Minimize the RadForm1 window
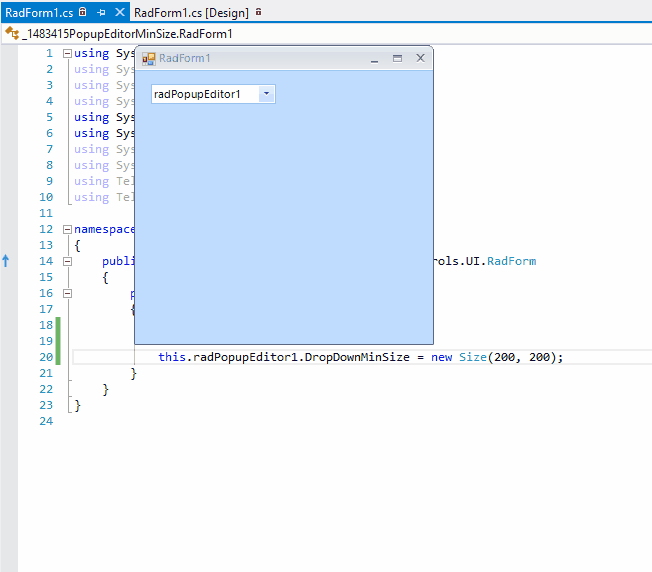Image resolution: width=652 pixels, height=572 pixels. pyautogui.click(x=374, y=59)
